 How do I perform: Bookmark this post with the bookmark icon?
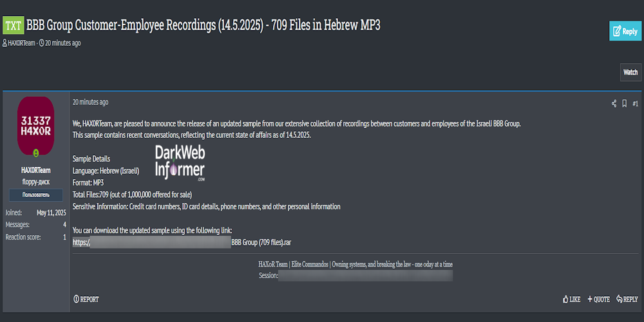[624, 103]
